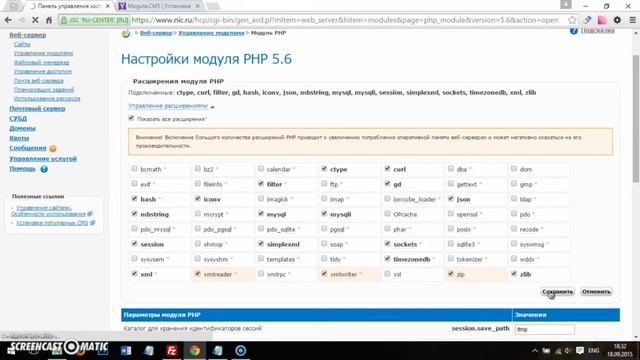
Task: Open the volume icon in system tray
Action: 568,351
